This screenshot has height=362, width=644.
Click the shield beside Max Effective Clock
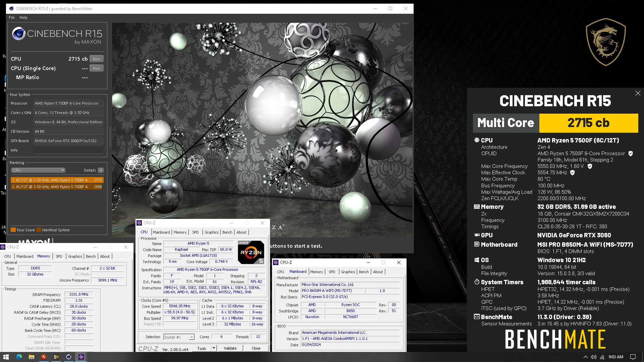pyautogui.click(x=573, y=173)
